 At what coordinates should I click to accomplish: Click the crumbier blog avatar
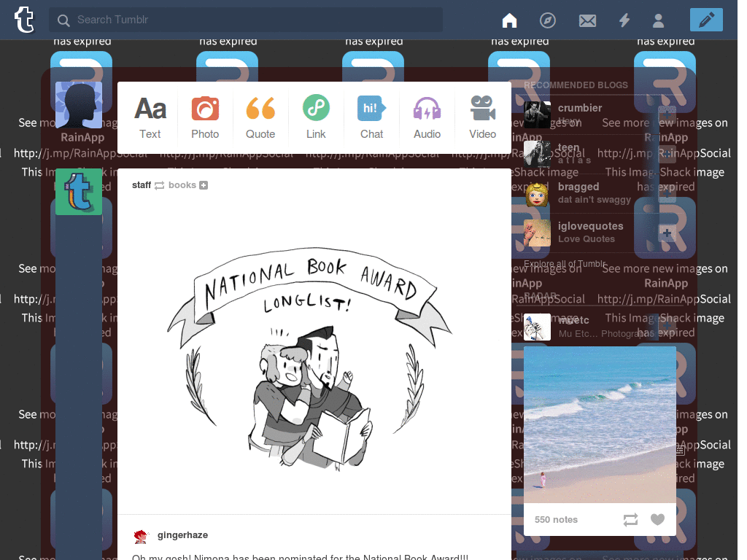coord(537,114)
